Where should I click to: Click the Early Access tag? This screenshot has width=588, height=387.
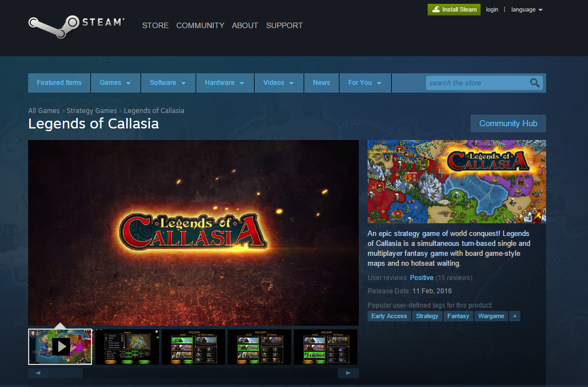pyautogui.click(x=389, y=316)
